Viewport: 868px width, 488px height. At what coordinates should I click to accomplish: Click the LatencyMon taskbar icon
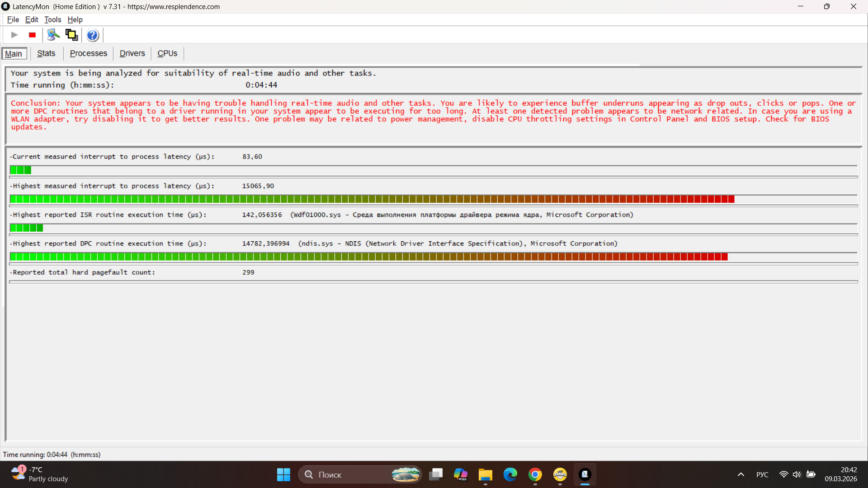click(585, 474)
